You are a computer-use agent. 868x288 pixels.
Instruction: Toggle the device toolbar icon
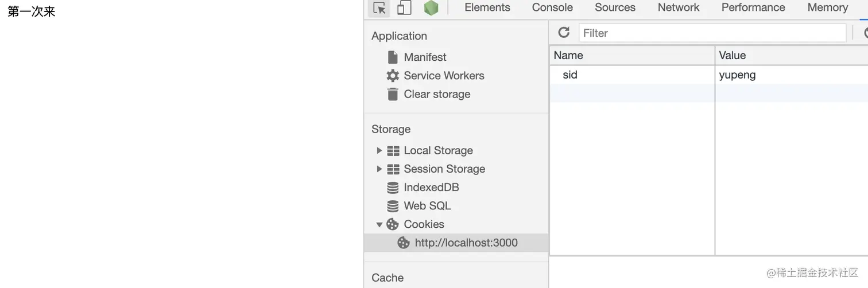404,8
